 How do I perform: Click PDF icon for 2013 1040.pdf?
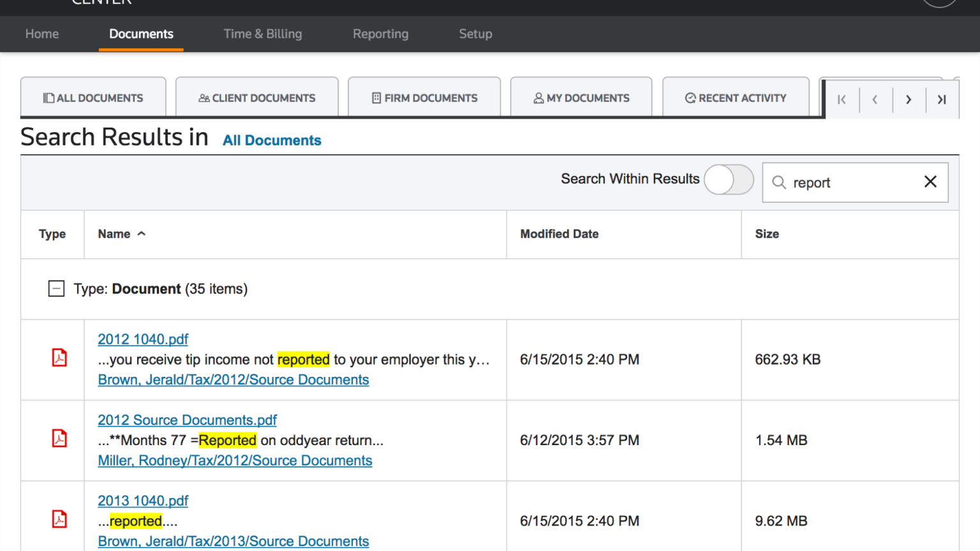click(x=59, y=519)
